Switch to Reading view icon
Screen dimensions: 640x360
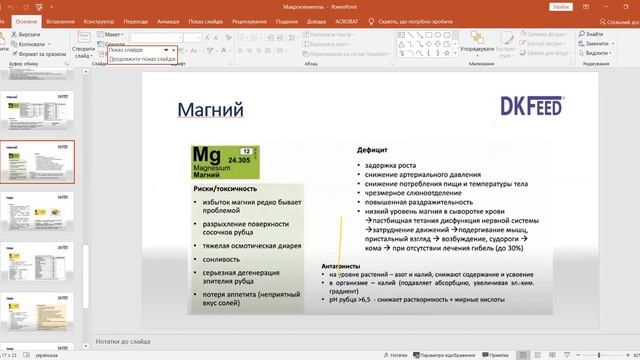tap(552, 355)
